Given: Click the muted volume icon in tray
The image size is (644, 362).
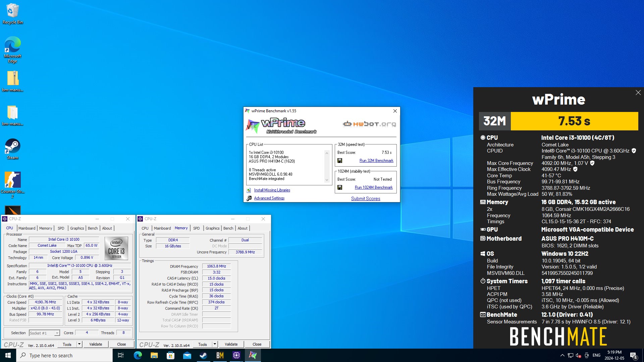Looking at the screenshot, I should tap(578, 355).
